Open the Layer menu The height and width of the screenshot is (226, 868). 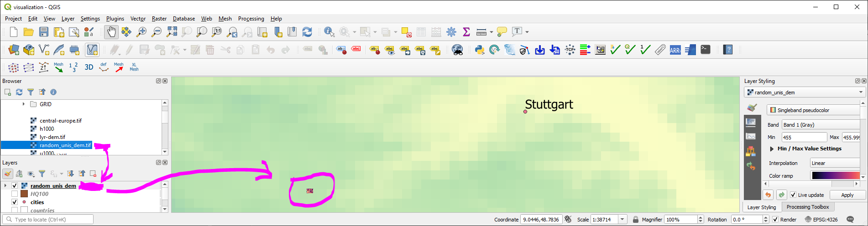[68, 19]
